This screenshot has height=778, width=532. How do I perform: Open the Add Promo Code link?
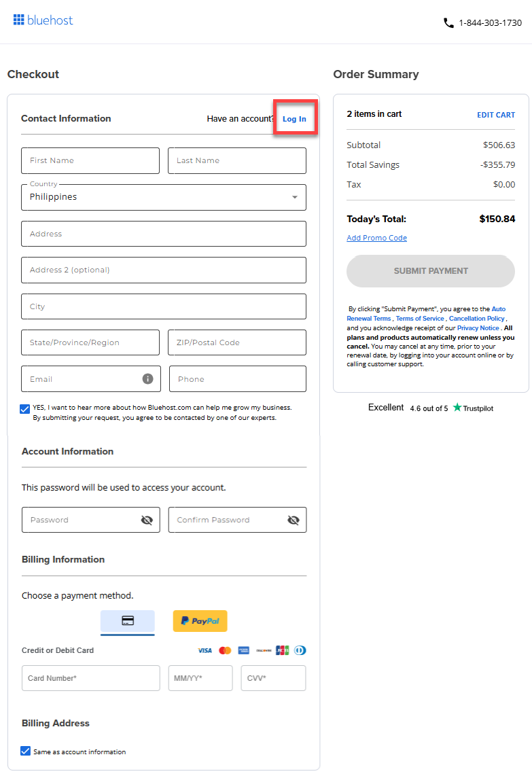376,237
